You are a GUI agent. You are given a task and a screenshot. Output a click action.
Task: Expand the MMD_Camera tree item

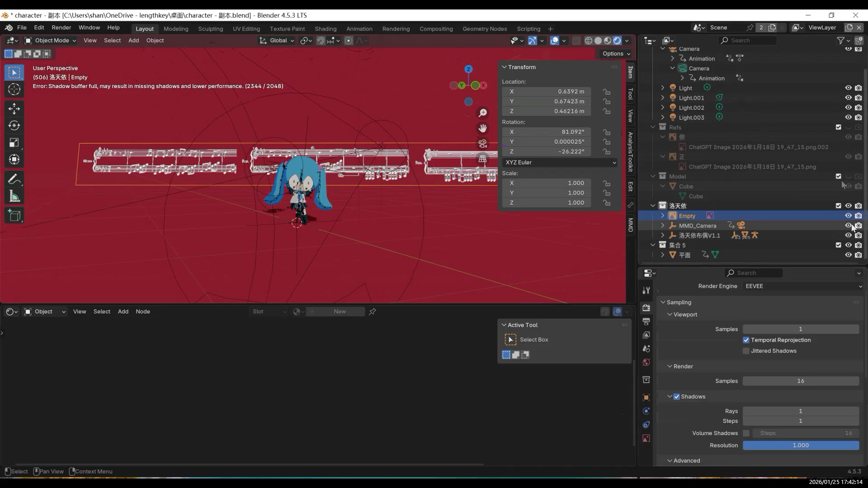click(x=663, y=225)
